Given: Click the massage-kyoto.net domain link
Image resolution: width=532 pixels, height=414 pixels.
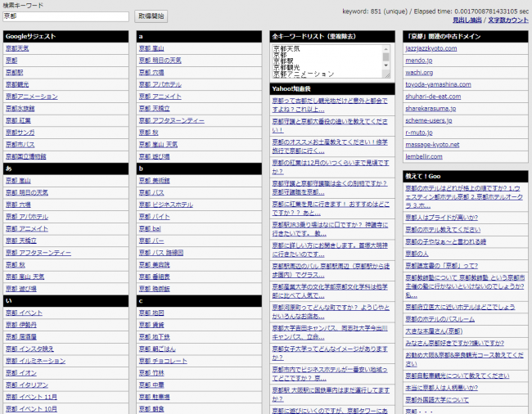Looking at the screenshot, I should (432, 145).
